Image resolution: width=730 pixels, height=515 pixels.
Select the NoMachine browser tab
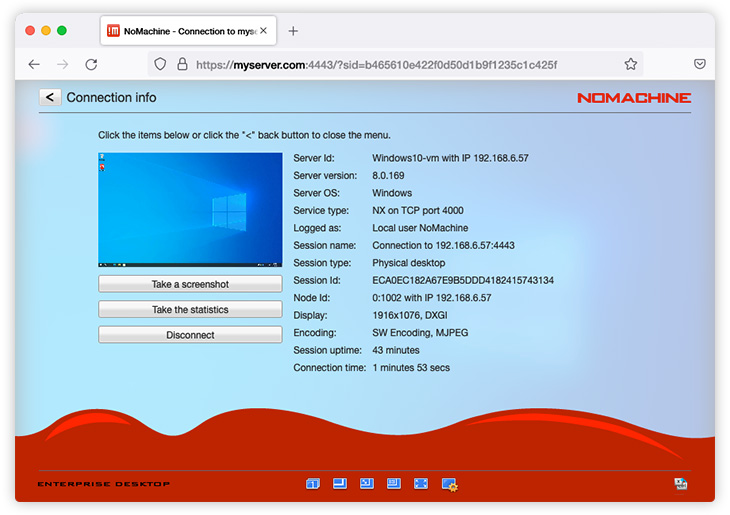pos(185,31)
